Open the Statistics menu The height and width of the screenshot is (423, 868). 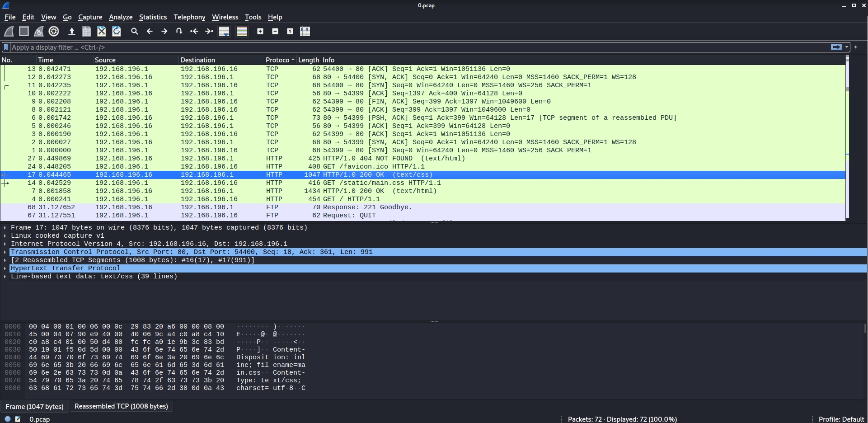pyautogui.click(x=153, y=17)
